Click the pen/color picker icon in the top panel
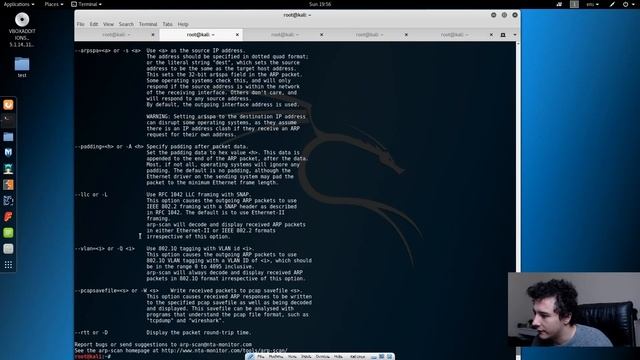 point(612,4)
